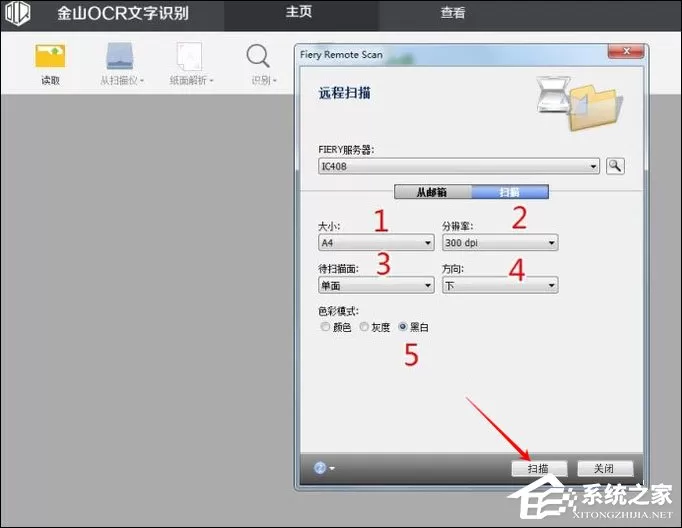Expand the 待扫描面 单面 dropdown
Viewport: 682px width, 528px height.
[x=376, y=285]
